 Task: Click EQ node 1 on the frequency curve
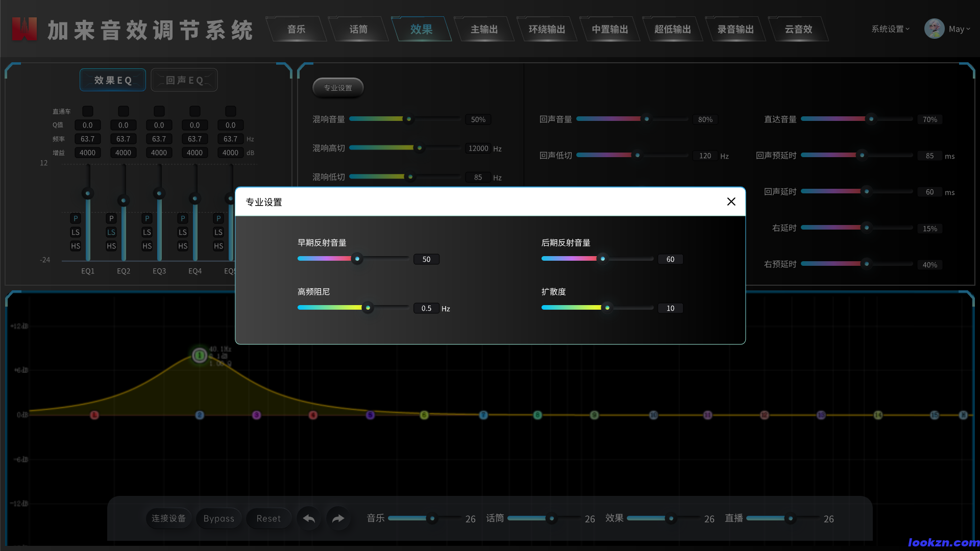(94, 415)
